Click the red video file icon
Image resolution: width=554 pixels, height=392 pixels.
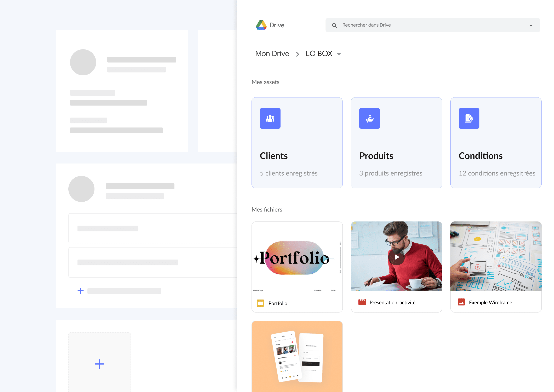tap(362, 302)
